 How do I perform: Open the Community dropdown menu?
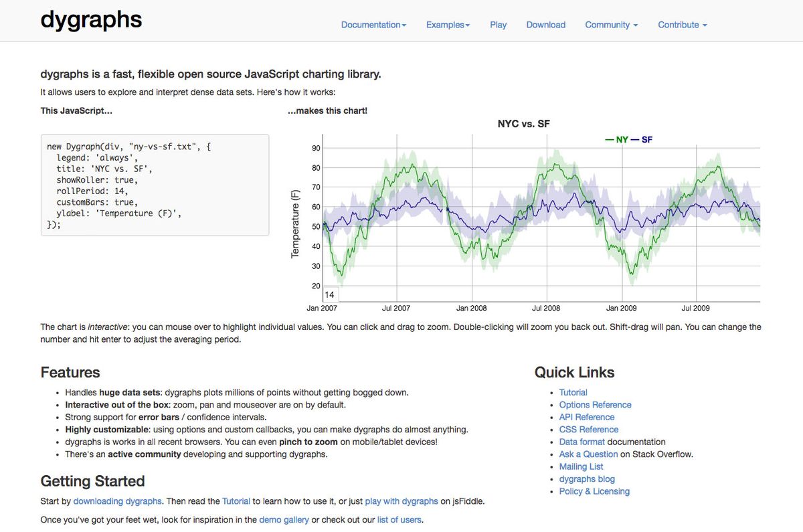coord(610,25)
